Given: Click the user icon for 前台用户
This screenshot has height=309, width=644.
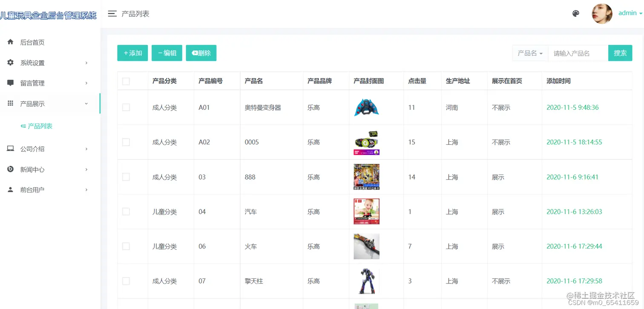Looking at the screenshot, I should point(10,189).
